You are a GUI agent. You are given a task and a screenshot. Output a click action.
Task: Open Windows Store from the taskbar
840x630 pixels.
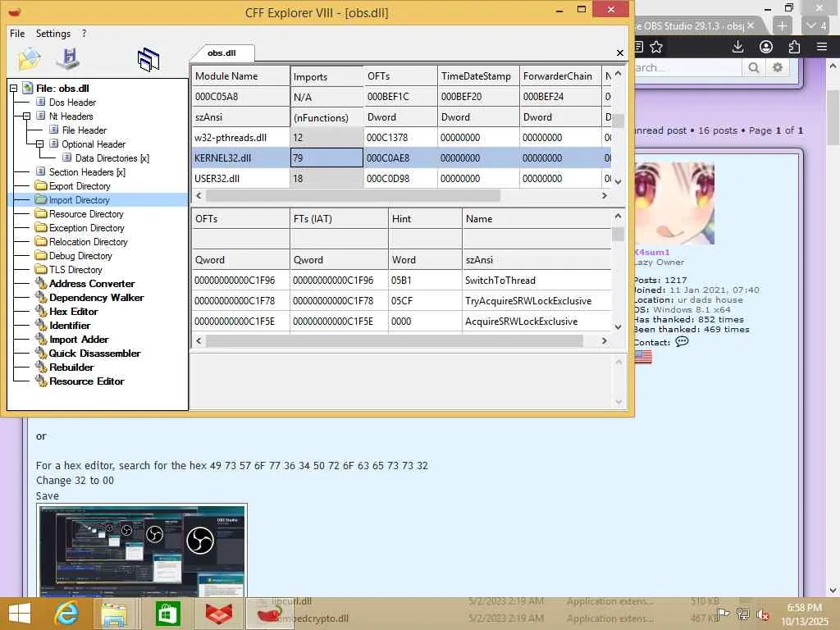(x=167, y=614)
